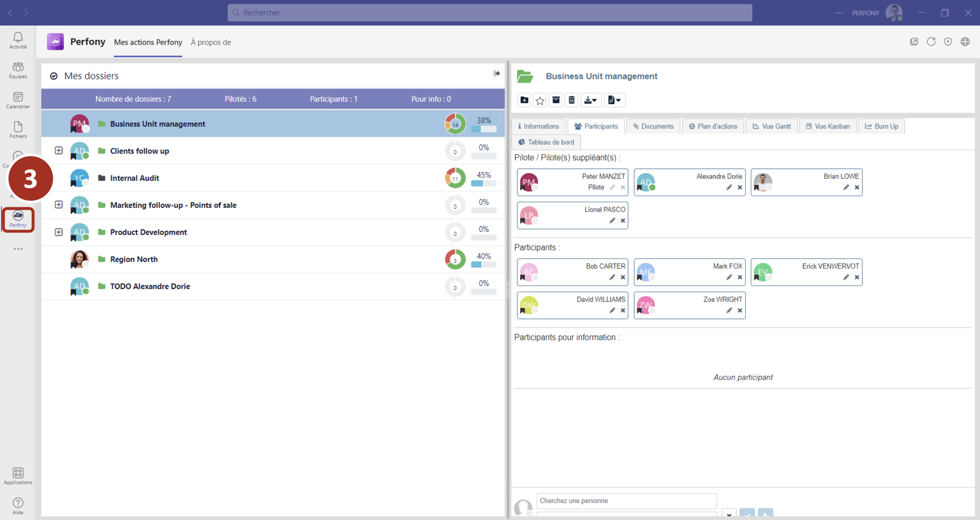The image size is (980, 520).
Task: Toggle the Mes dossiers check circle
Action: click(x=54, y=76)
